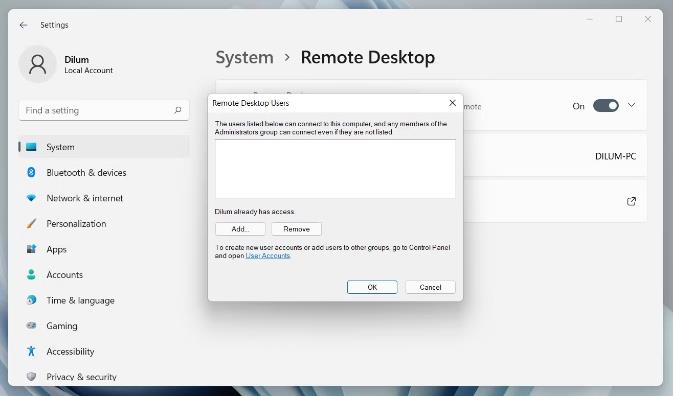
Task: Click the Apps icon in the sidebar
Action: coord(31,249)
